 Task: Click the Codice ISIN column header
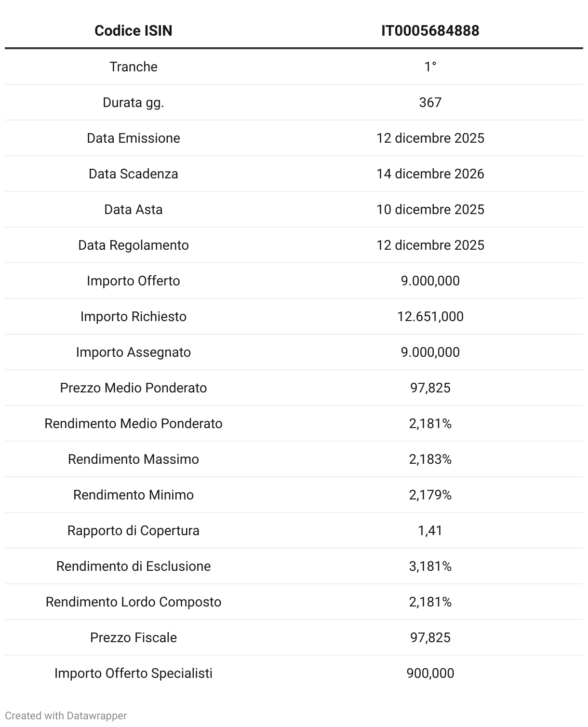point(133,31)
